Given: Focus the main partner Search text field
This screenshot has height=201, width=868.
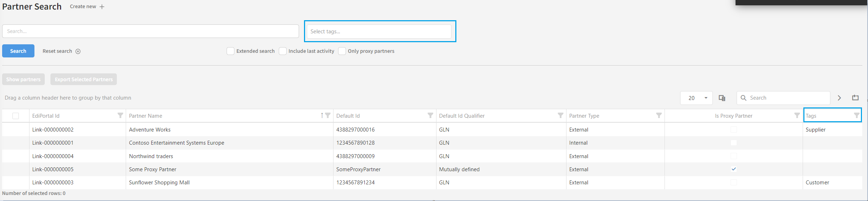Looking at the screenshot, I should tap(150, 31).
